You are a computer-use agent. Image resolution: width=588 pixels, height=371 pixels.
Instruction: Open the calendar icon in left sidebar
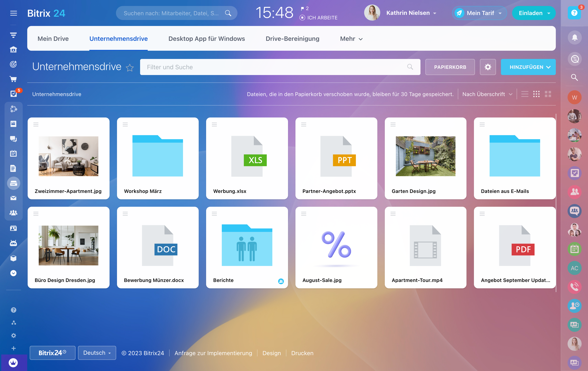(x=13, y=153)
